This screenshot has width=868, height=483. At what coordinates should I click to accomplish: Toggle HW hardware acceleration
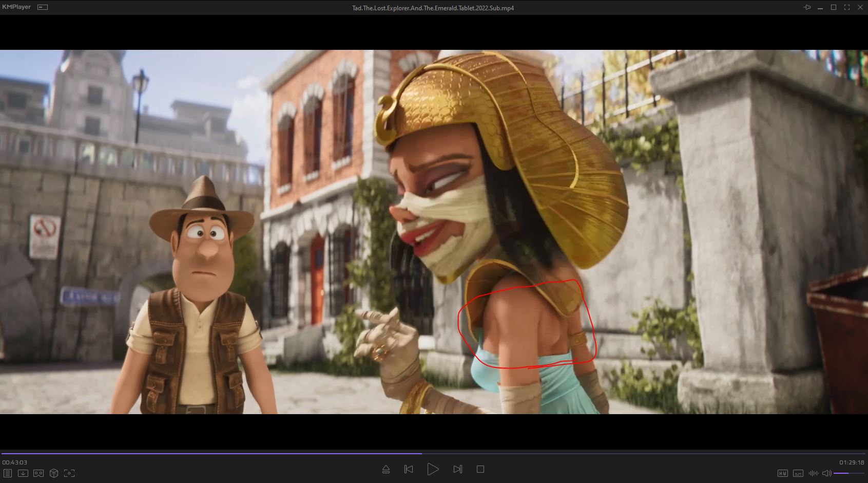click(783, 473)
